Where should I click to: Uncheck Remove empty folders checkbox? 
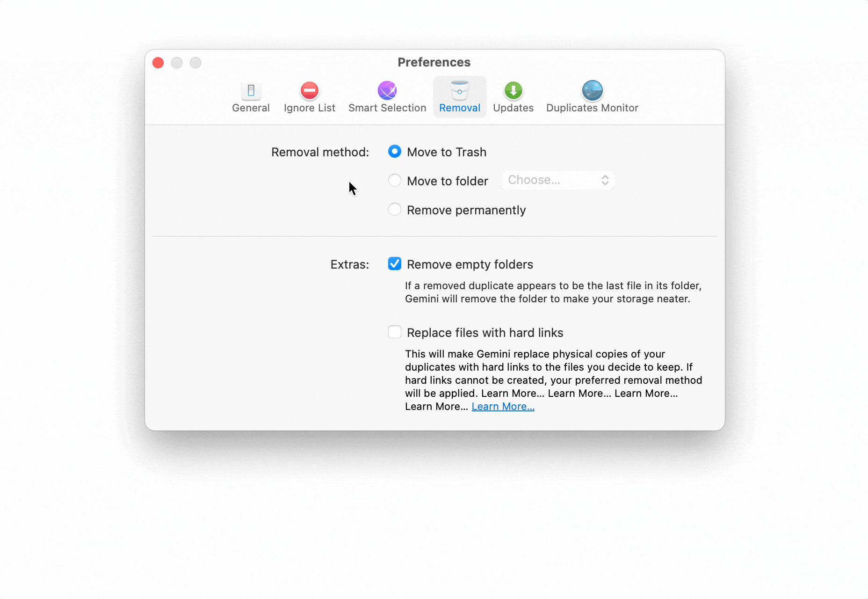coord(395,264)
